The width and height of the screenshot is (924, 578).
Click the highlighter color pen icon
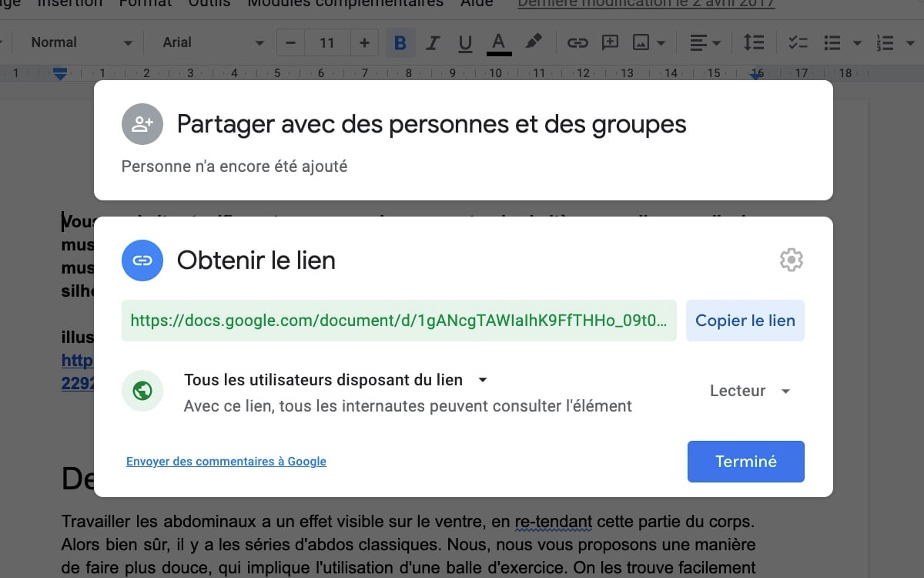[534, 42]
